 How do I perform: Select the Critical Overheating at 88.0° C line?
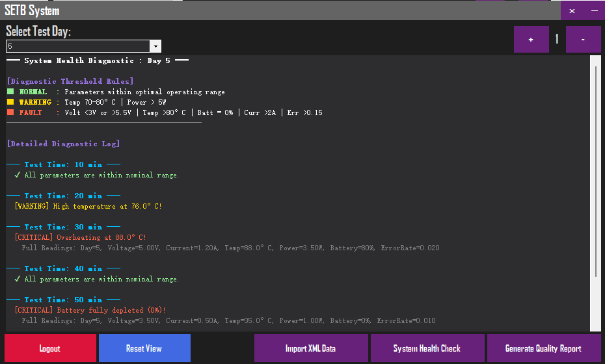[80, 237]
